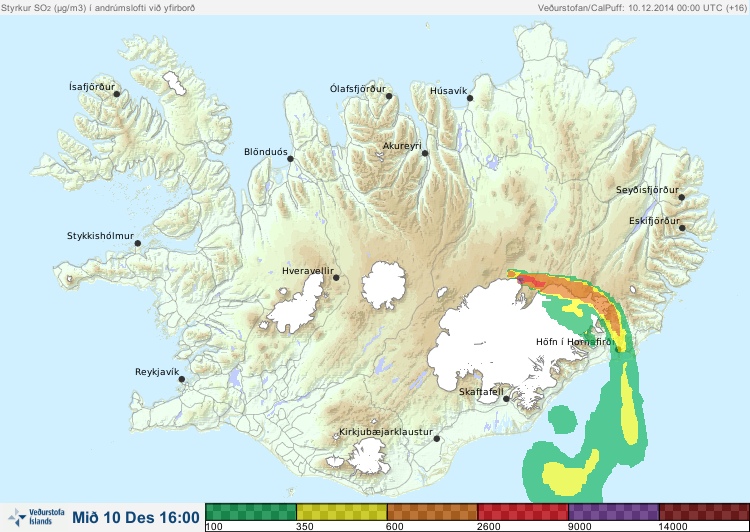Image resolution: width=750 pixels, height=532 pixels.
Task: Click the Ólafsfjörður station dot
Action: 389,96
